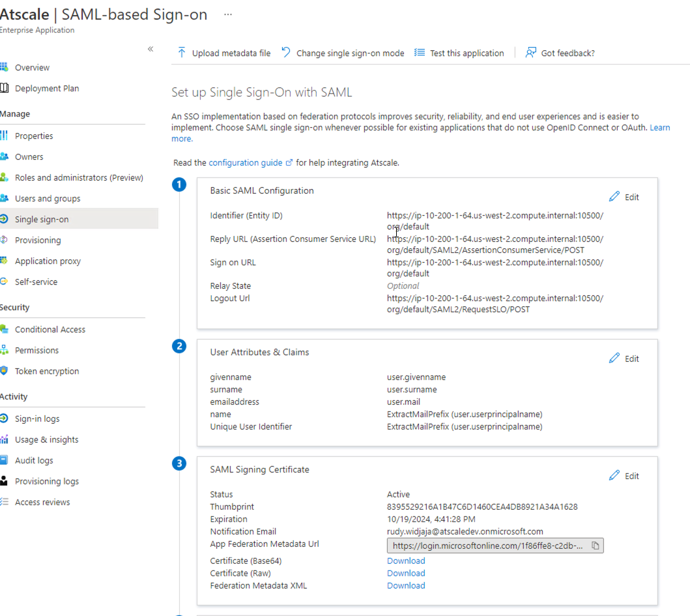This screenshot has width=690, height=616.
Task: Open Roles and administrators (Preview)
Action: pos(79,177)
